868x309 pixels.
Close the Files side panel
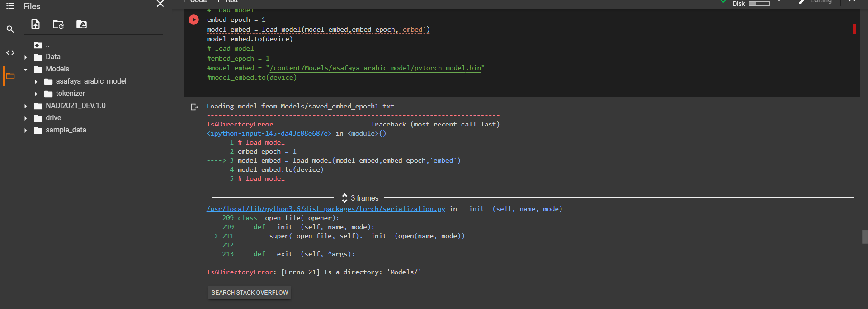coord(160,4)
